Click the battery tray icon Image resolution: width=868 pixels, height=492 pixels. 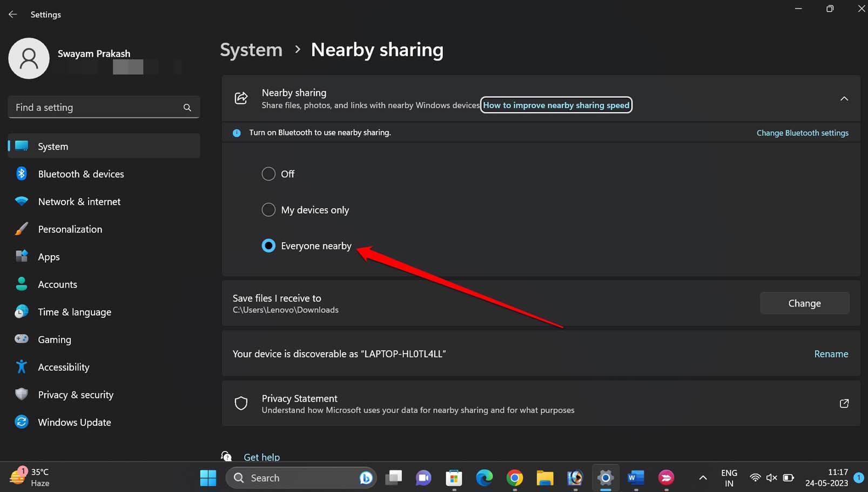[x=789, y=477]
